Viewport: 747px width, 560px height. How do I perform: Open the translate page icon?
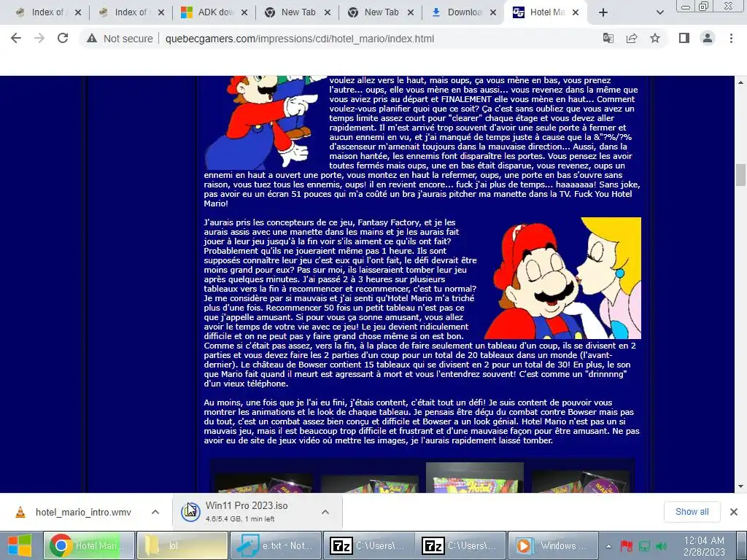tap(608, 38)
